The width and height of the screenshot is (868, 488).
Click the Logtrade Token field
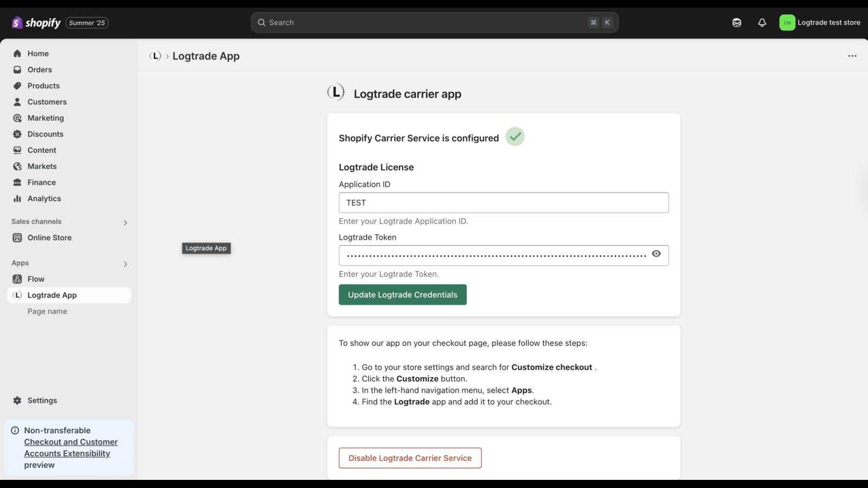coord(503,255)
